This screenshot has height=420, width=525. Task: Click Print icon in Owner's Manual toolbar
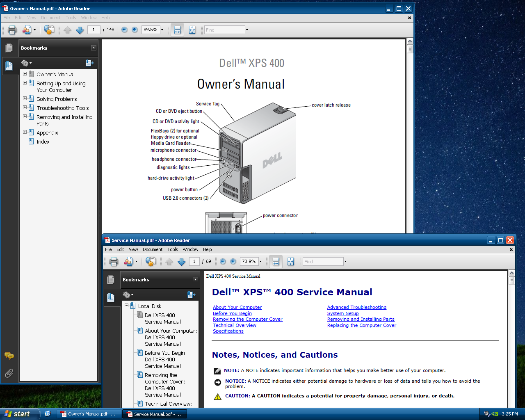point(12,30)
